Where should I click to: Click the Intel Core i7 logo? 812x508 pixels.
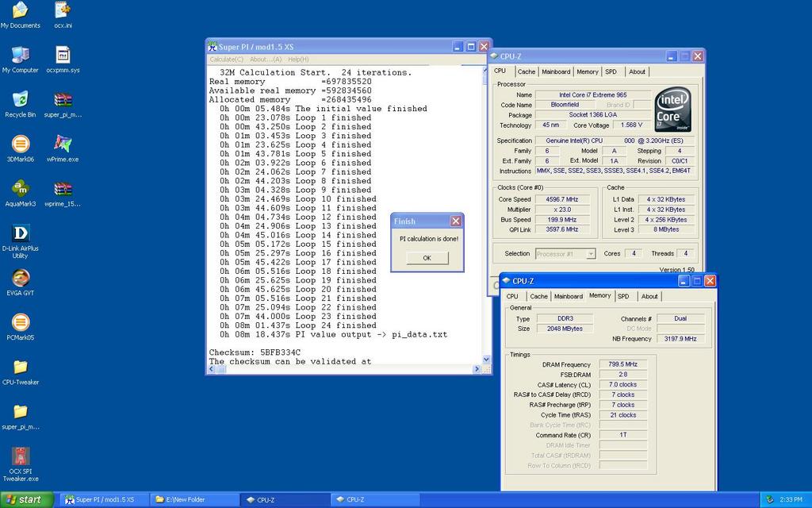672,110
